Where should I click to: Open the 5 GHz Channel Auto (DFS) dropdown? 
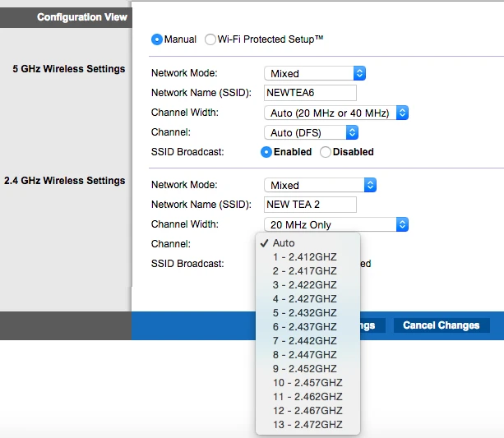pyautogui.click(x=311, y=132)
